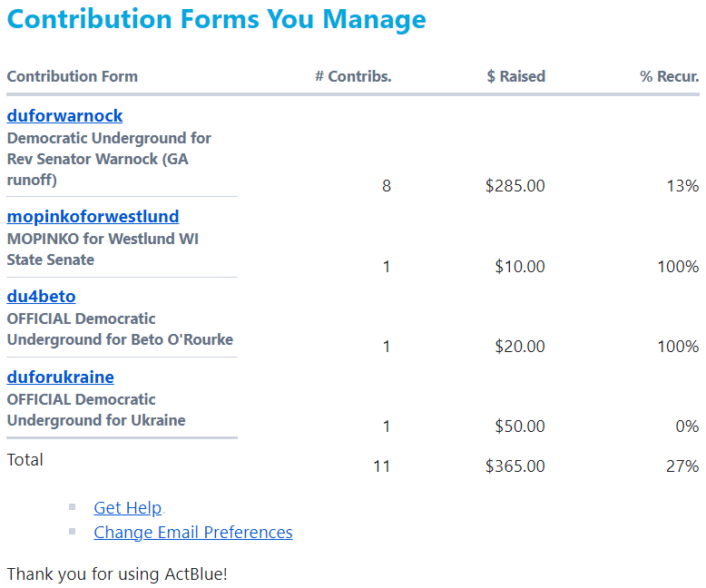
Task: Open the duforwarnock contribution form link
Action: (64, 116)
